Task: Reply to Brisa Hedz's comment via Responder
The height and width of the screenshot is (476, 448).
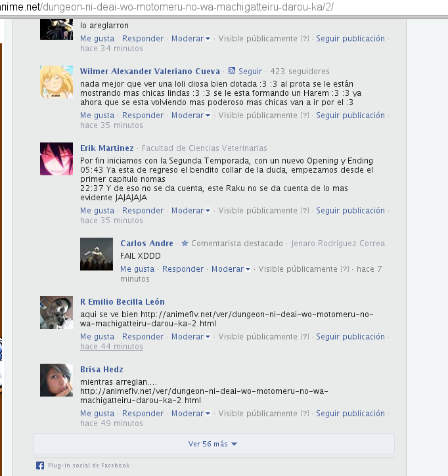Action: coord(143,414)
